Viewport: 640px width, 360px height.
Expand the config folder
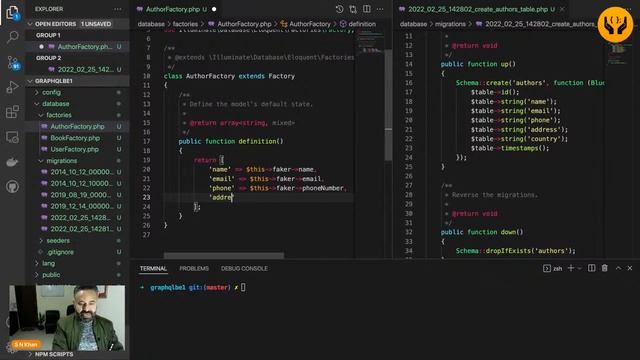click(x=51, y=92)
